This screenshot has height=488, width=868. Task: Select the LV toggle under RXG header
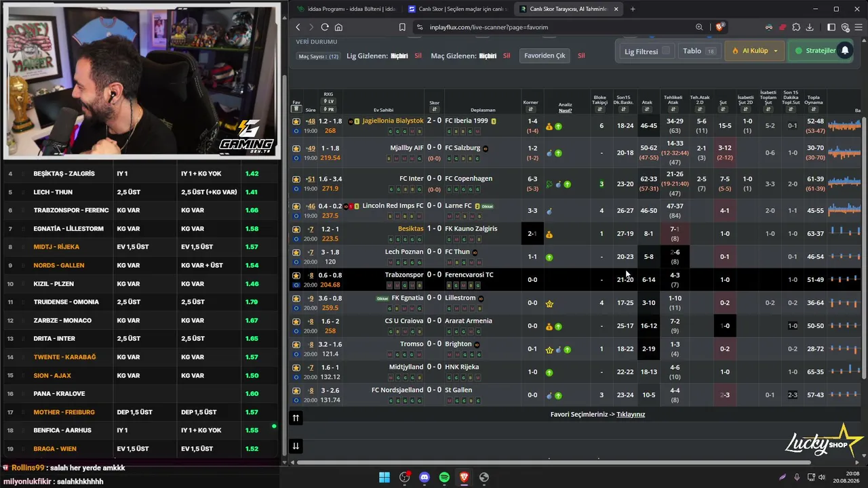[x=329, y=102]
